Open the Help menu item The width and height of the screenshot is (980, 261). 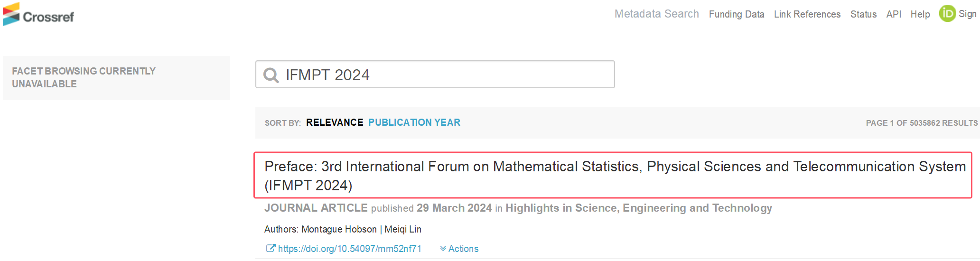coord(920,14)
